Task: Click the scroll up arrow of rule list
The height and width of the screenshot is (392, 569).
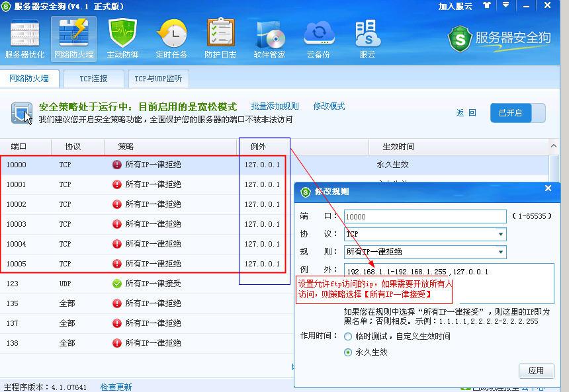Action: (x=553, y=146)
